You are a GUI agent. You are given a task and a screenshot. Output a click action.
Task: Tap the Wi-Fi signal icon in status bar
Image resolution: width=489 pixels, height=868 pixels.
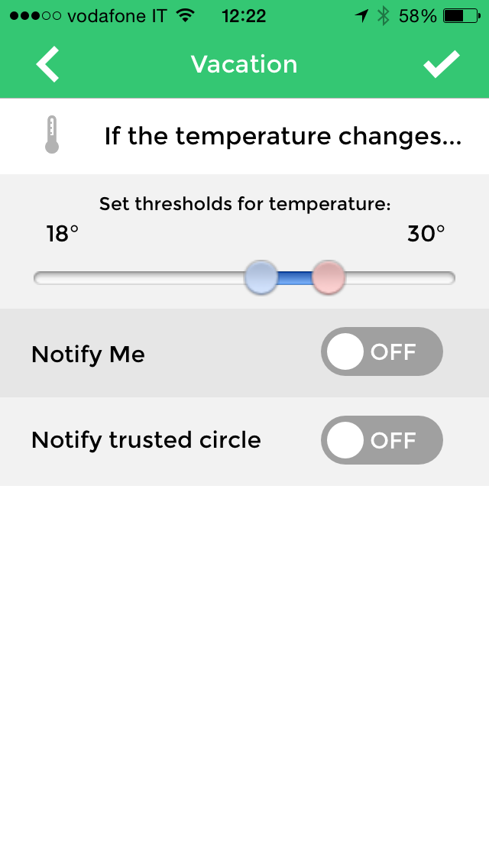(x=185, y=15)
